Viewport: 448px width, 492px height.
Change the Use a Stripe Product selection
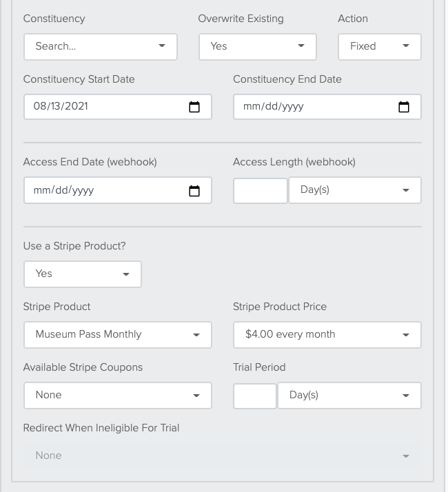coord(83,274)
